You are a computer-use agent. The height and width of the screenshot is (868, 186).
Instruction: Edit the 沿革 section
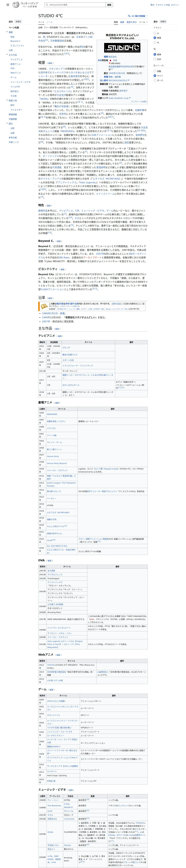[50, 298]
